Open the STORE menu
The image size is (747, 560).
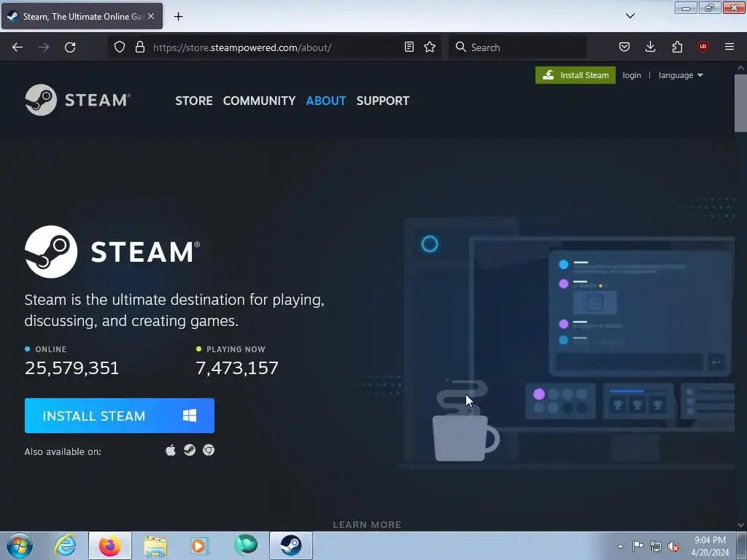194,101
